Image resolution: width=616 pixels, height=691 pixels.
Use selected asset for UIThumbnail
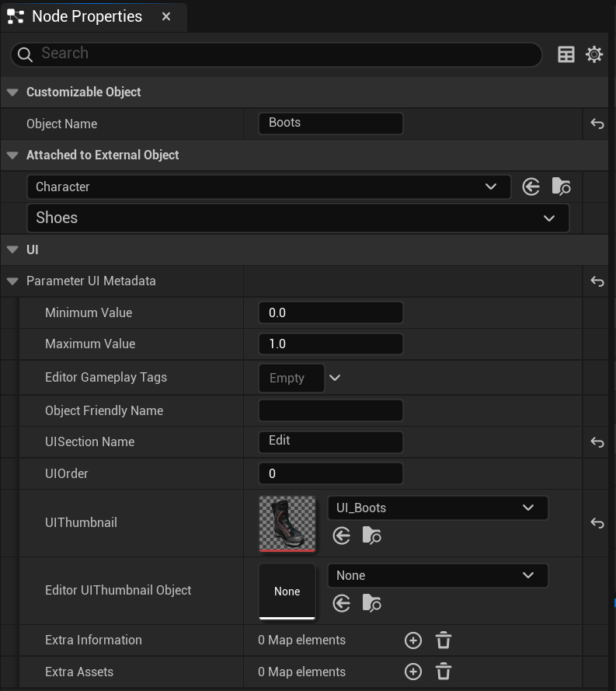coord(342,536)
